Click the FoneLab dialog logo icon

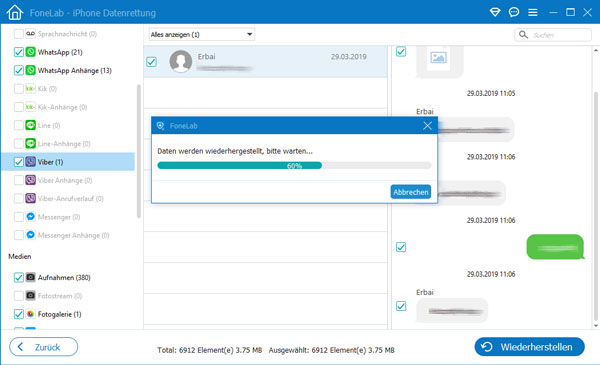coord(160,125)
